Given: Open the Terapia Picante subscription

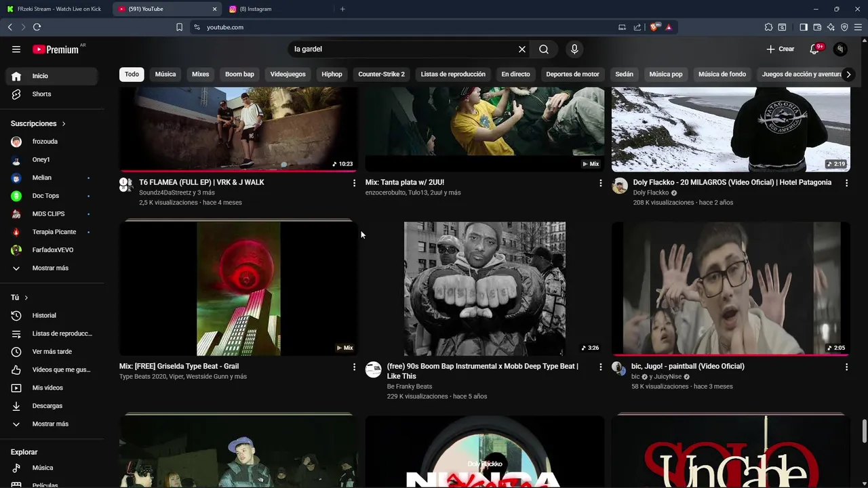Looking at the screenshot, I should tap(52, 232).
